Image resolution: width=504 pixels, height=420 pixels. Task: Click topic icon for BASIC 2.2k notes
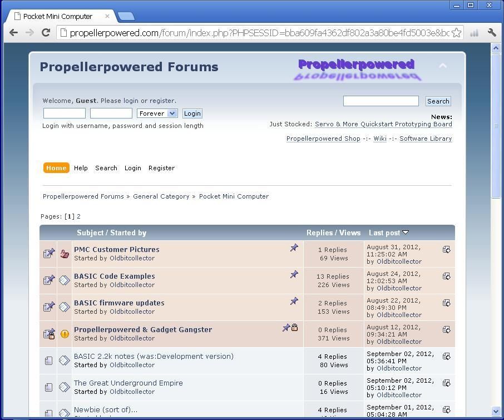pyautogui.click(x=48, y=360)
